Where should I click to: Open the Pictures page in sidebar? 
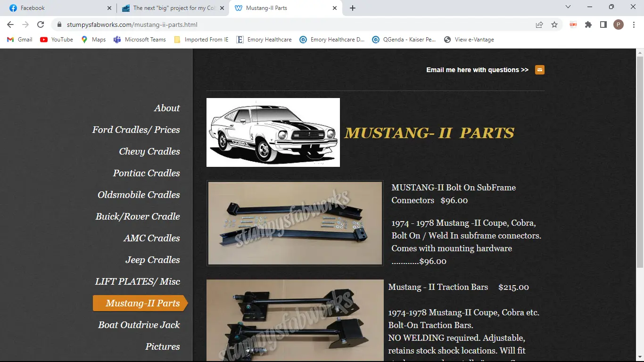coord(163,346)
